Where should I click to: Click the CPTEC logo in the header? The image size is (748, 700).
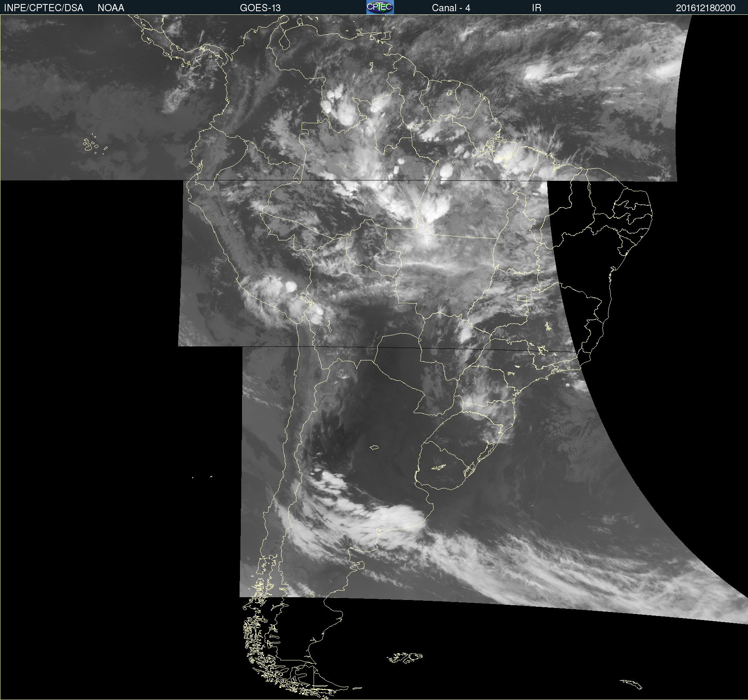tap(380, 7)
